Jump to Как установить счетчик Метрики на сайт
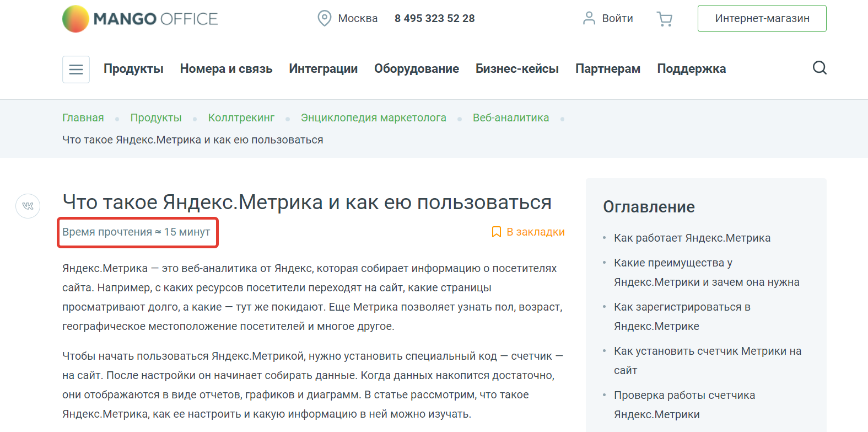 [708, 361]
